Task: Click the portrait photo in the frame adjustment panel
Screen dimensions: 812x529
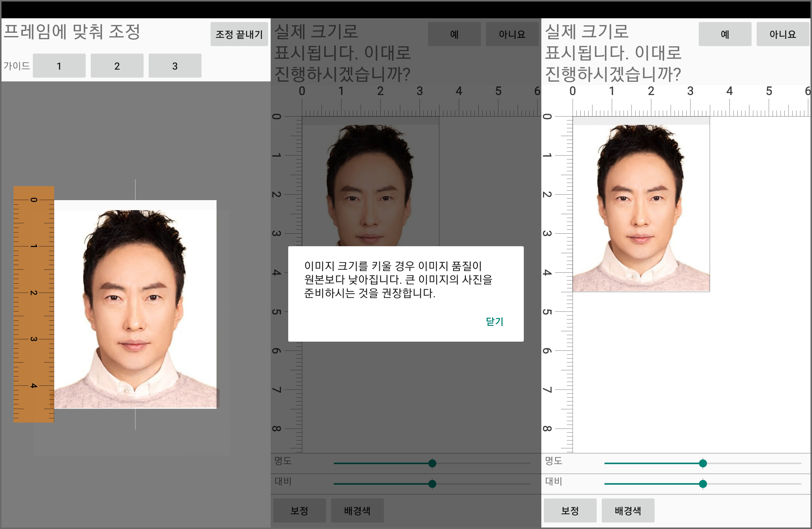Action: pos(135,304)
